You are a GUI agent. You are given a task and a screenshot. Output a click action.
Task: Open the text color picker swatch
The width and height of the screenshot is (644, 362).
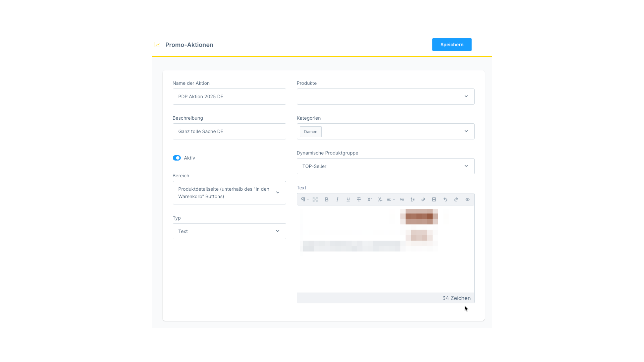(315, 199)
